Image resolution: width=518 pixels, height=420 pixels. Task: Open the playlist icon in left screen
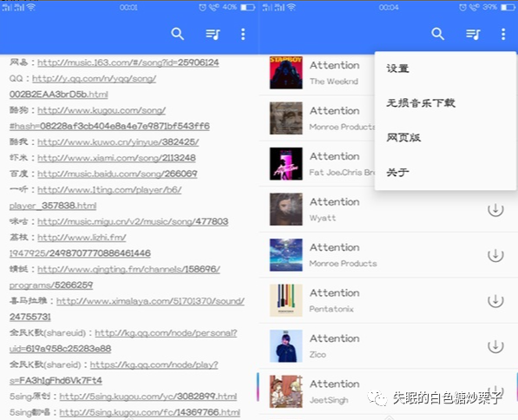pyautogui.click(x=213, y=34)
